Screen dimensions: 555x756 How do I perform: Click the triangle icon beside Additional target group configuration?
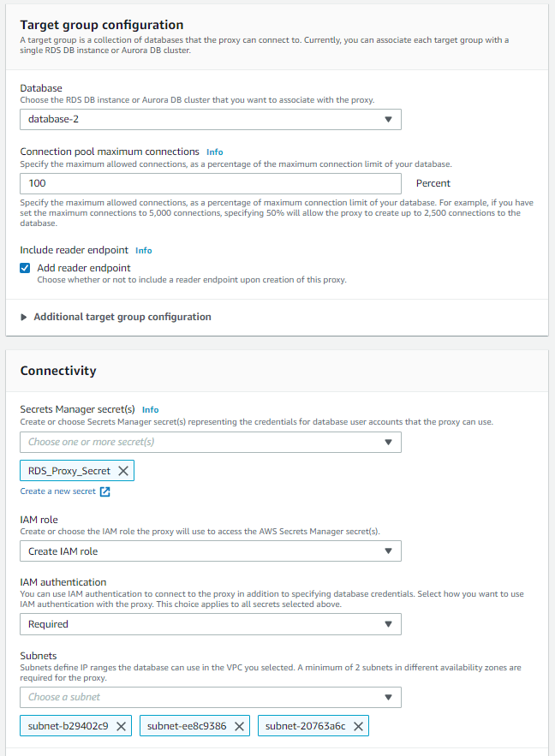[x=23, y=317]
